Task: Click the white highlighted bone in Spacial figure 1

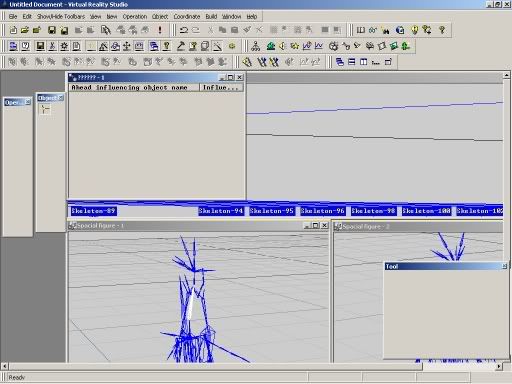Action: [x=191, y=305]
